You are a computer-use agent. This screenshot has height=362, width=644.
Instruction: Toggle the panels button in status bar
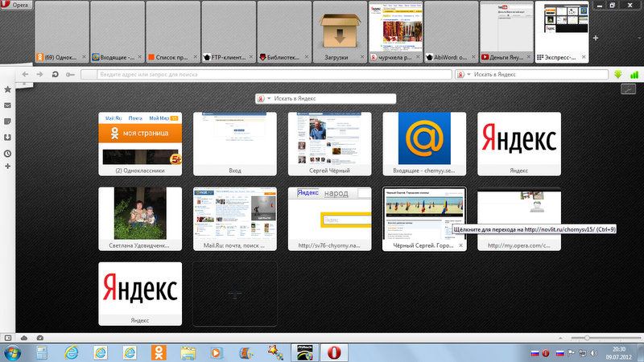[x=8, y=338]
